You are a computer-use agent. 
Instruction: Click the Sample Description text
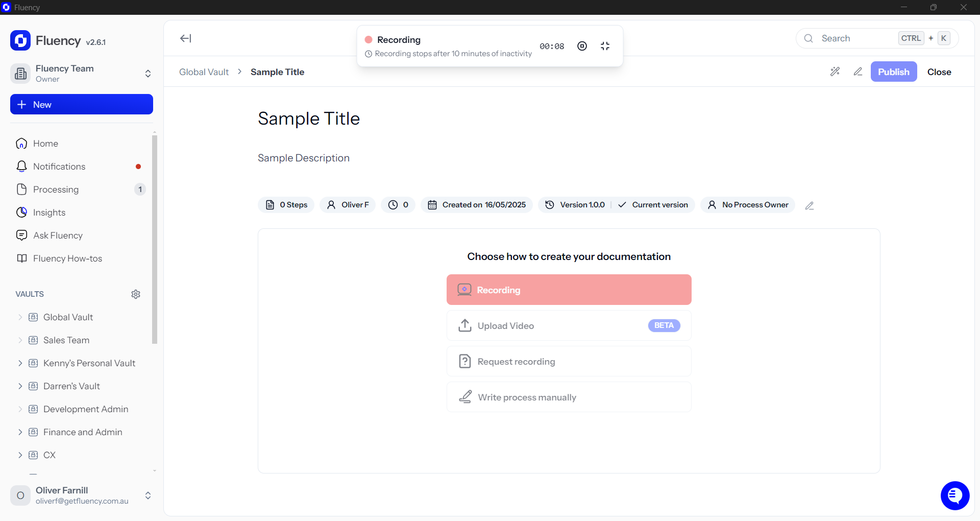point(304,158)
